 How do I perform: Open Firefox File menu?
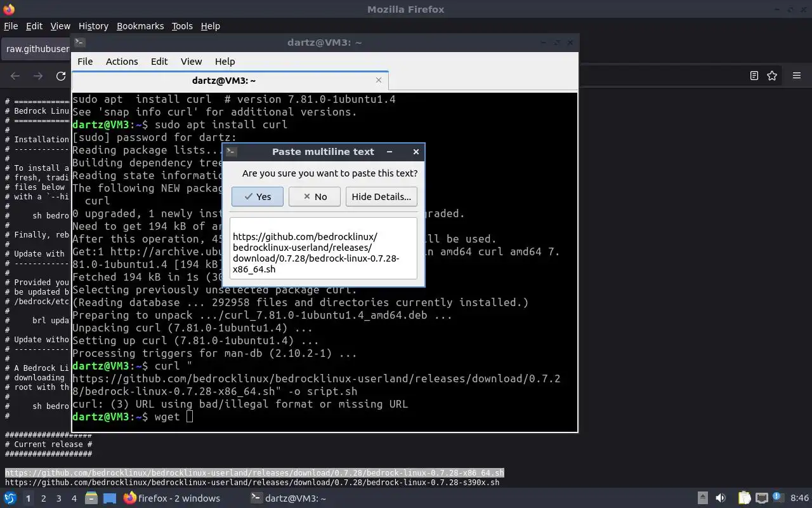pos(11,26)
